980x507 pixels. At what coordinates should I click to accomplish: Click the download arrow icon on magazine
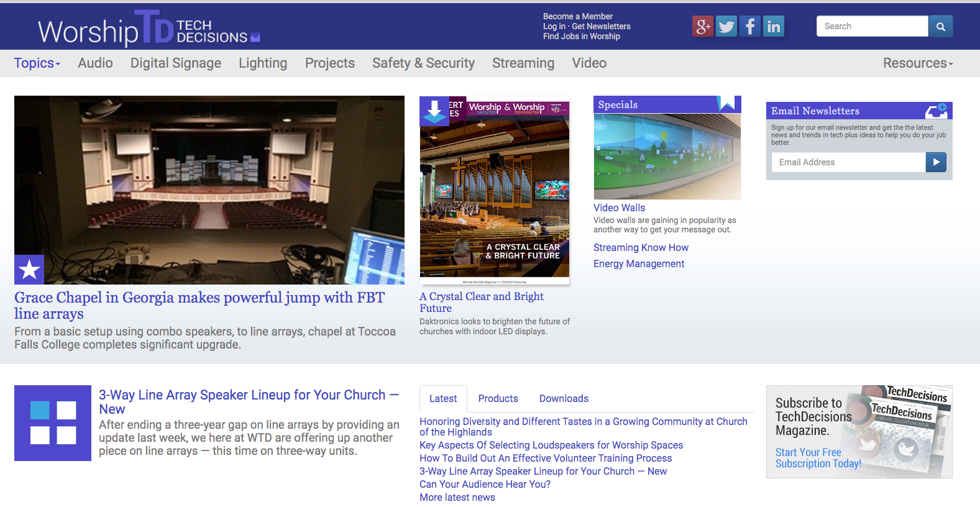point(434,111)
